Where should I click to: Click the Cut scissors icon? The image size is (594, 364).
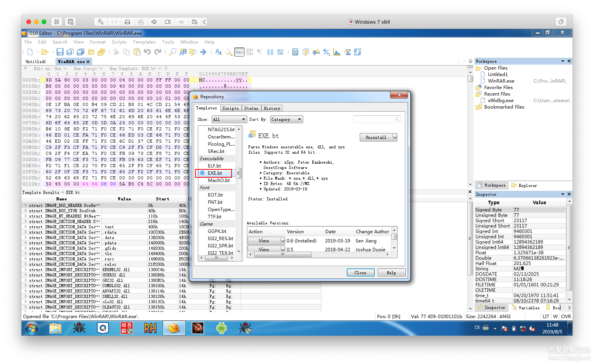(116, 52)
